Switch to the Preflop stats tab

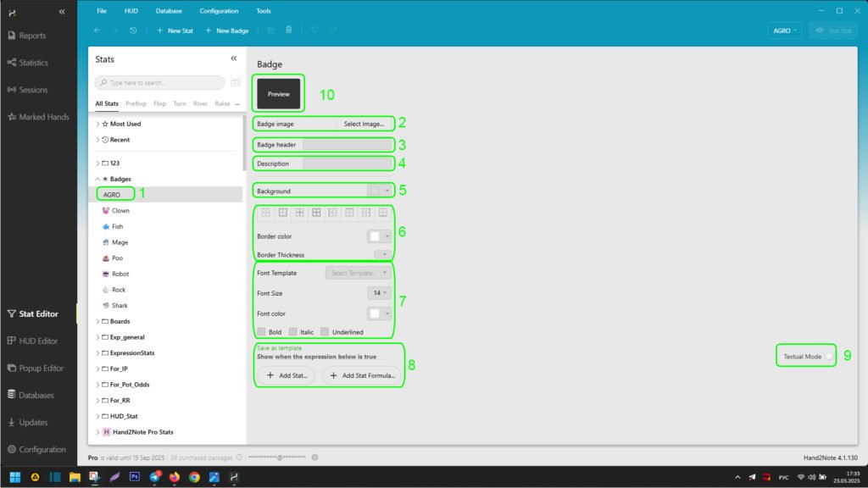[x=136, y=103]
